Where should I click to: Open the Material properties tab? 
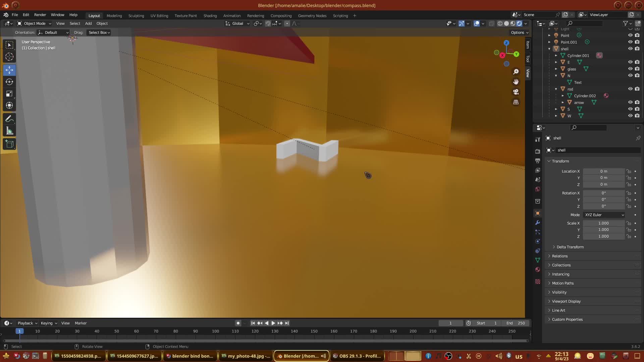538,269
